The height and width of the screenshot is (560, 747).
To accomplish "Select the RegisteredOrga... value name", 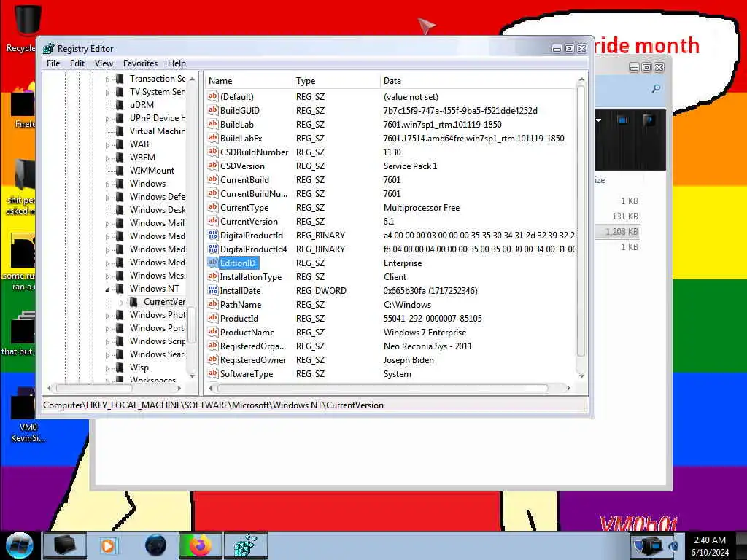I will point(253,346).
